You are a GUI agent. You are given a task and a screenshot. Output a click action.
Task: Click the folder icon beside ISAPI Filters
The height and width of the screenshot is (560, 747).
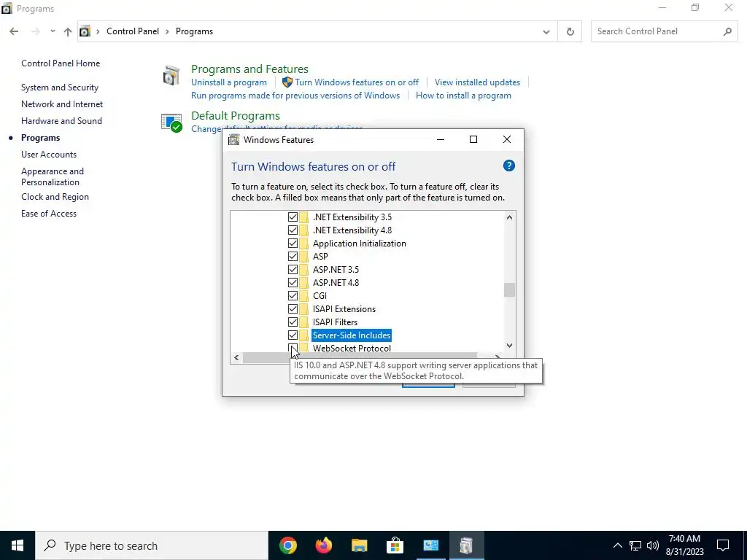pos(304,322)
